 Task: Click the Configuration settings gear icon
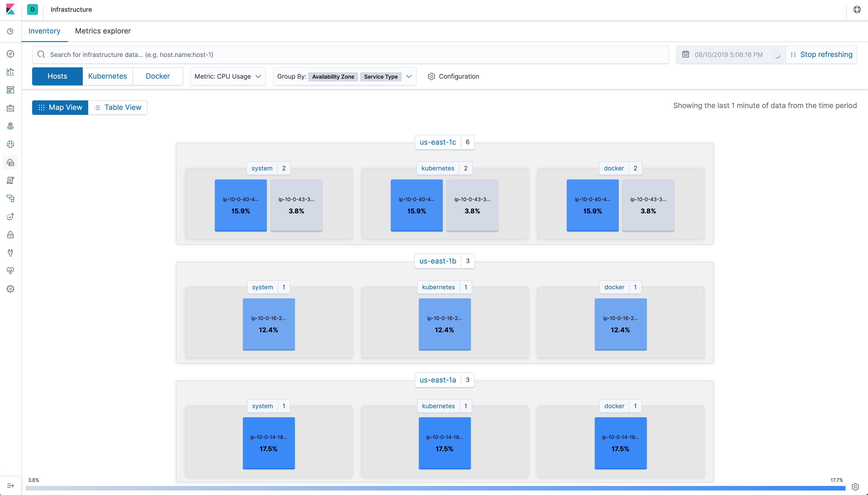point(432,76)
